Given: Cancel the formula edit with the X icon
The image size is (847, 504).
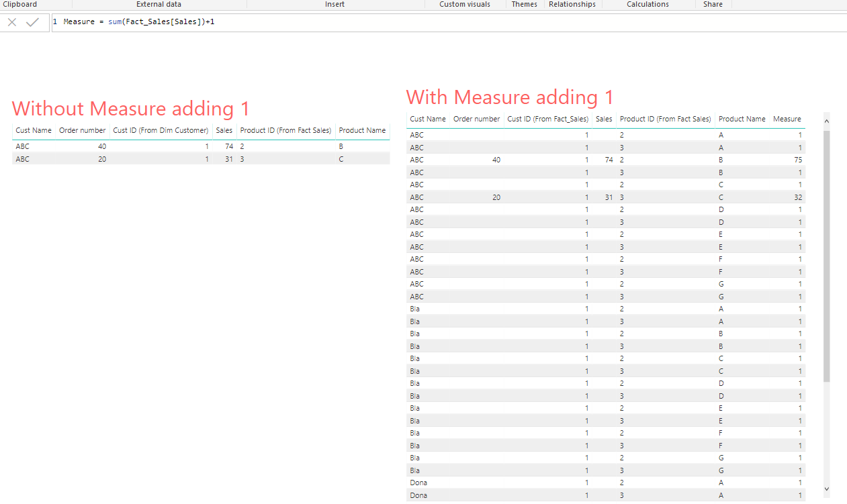Looking at the screenshot, I should [x=11, y=22].
